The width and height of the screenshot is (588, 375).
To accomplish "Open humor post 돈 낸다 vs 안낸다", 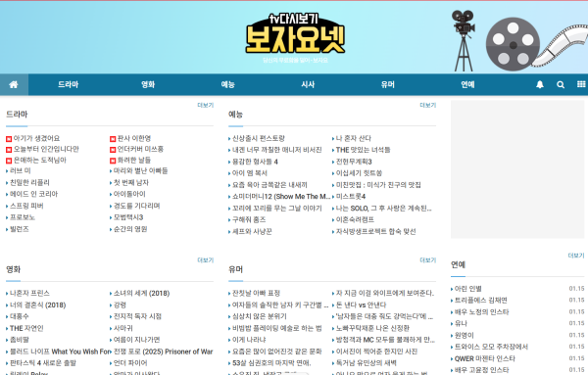I will coord(361,305).
